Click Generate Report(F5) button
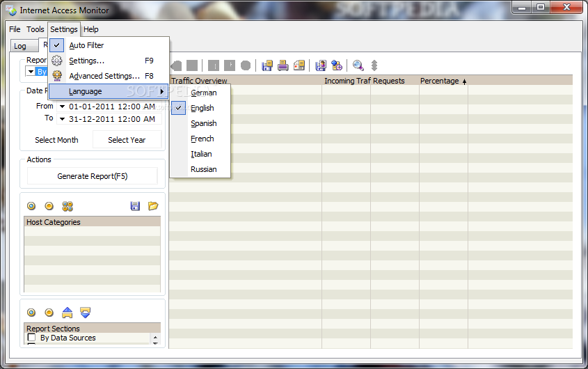Image resolution: width=588 pixels, height=369 pixels. [x=93, y=176]
